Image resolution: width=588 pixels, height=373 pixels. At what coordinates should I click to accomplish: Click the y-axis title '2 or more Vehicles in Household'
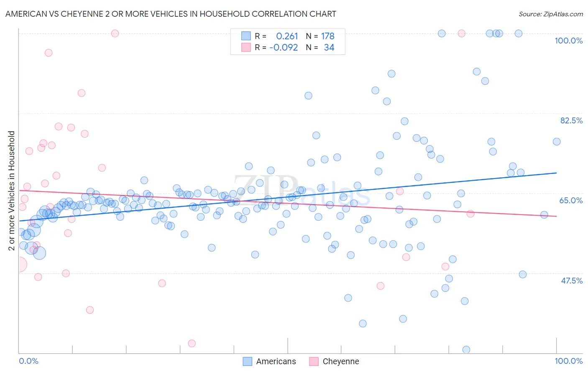pos(11,191)
